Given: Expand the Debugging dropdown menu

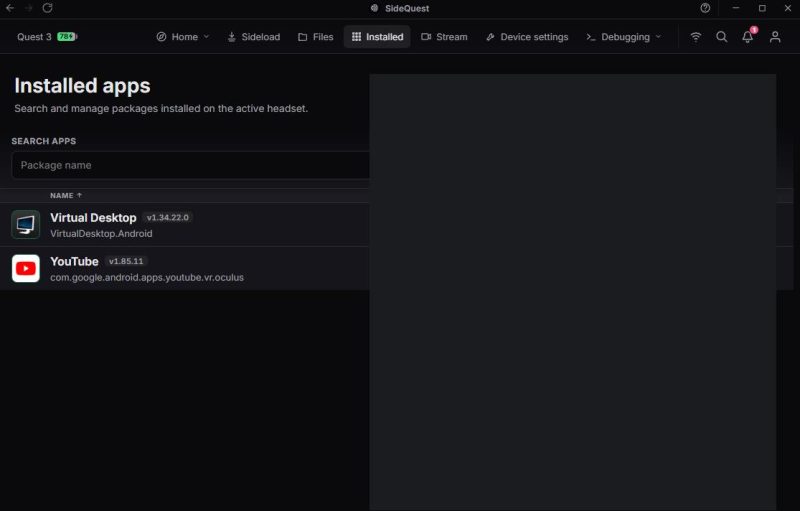Looking at the screenshot, I should click(x=623, y=37).
